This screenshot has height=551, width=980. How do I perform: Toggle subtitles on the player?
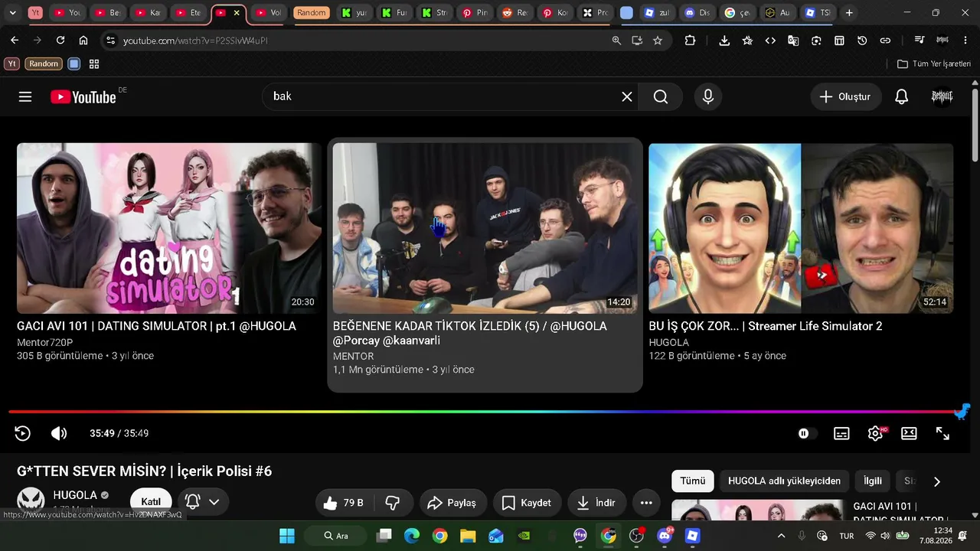tap(841, 433)
